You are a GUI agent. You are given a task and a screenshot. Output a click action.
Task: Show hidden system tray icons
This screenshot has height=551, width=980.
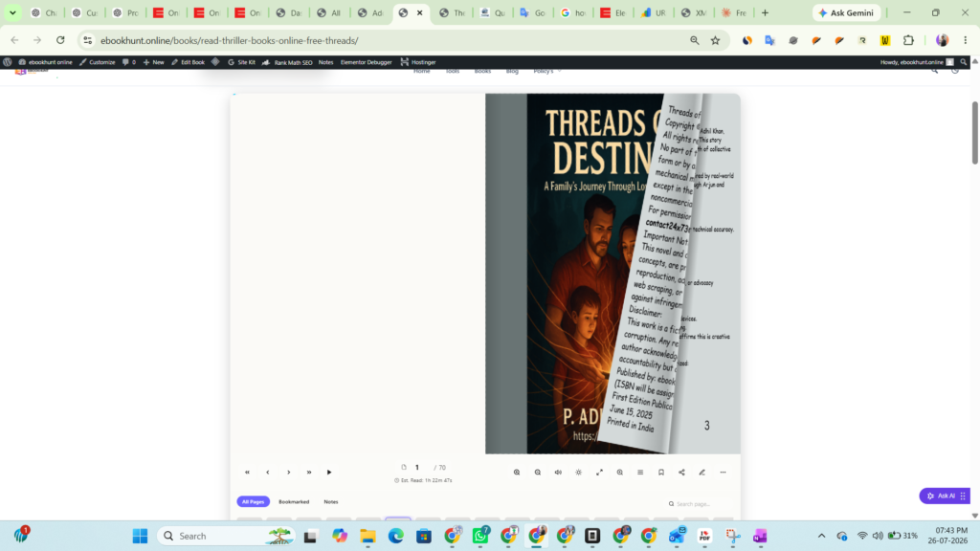click(x=821, y=536)
